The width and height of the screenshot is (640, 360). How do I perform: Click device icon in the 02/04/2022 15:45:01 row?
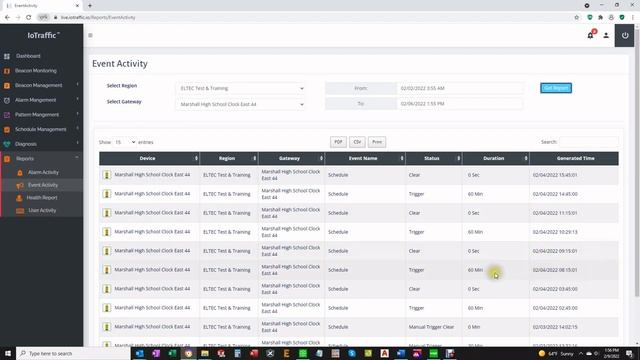coord(107,175)
